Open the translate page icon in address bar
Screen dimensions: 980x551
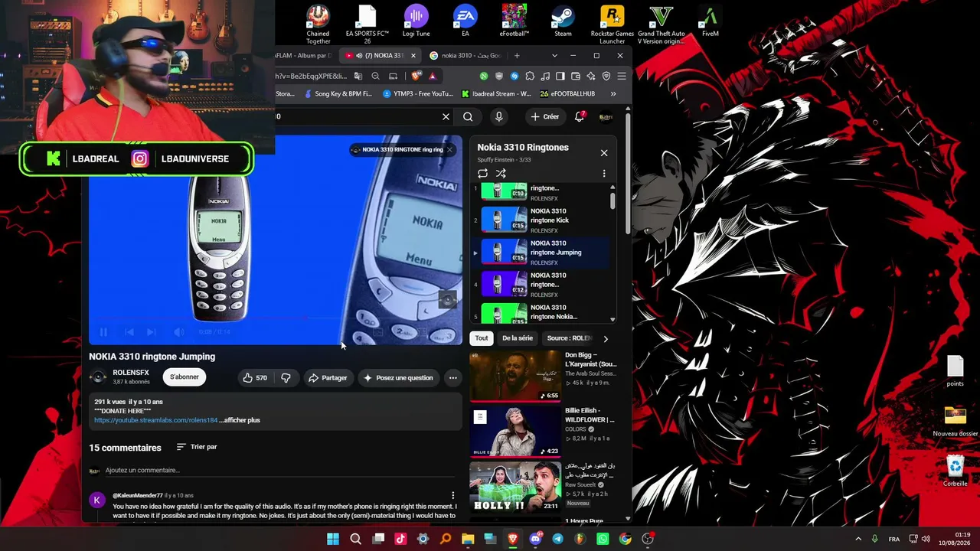(x=358, y=76)
